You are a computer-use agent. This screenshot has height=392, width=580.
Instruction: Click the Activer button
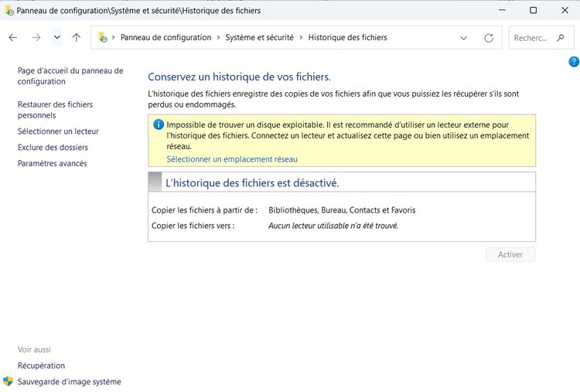[x=510, y=254]
